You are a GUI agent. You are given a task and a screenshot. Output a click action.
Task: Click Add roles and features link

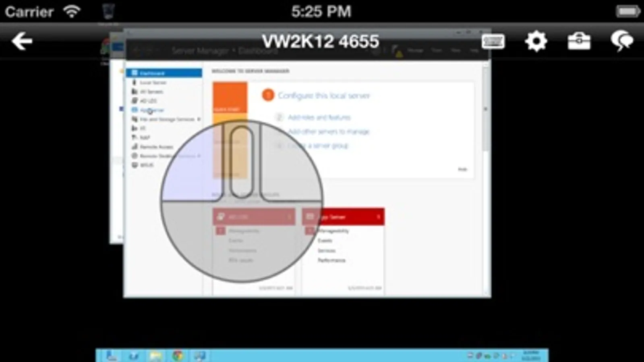pyautogui.click(x=319, y=117)
